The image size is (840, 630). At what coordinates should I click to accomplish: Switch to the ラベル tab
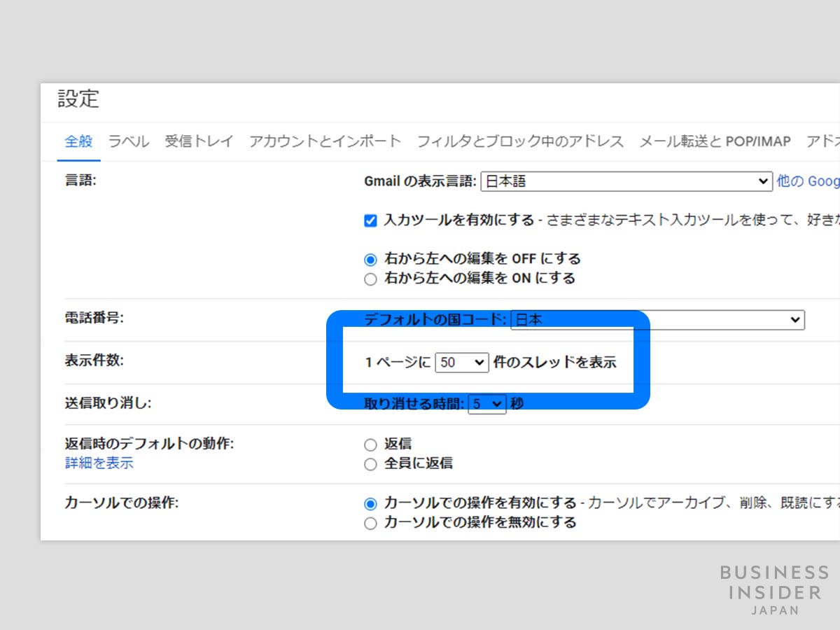pos(128,141)
